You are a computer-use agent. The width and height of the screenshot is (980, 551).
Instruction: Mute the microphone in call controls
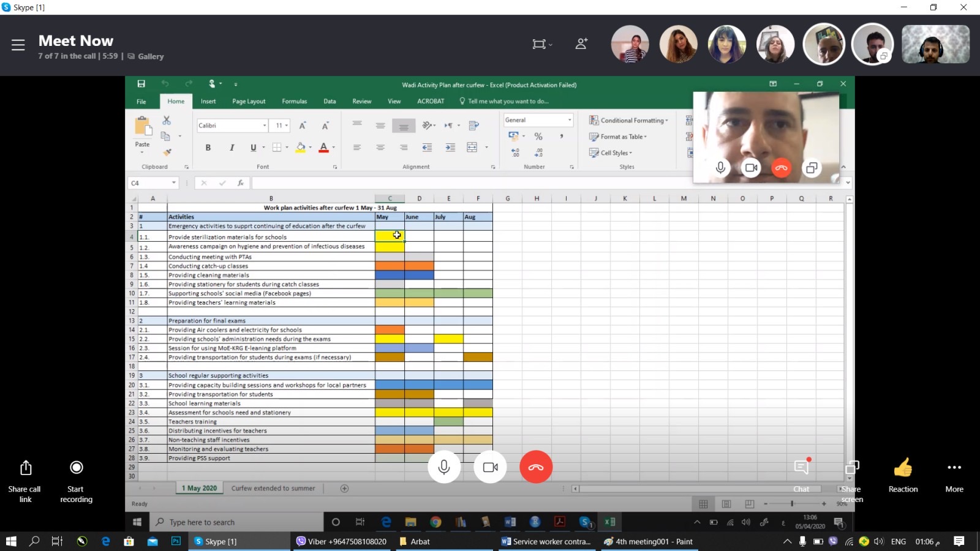[x=444, y=467]
